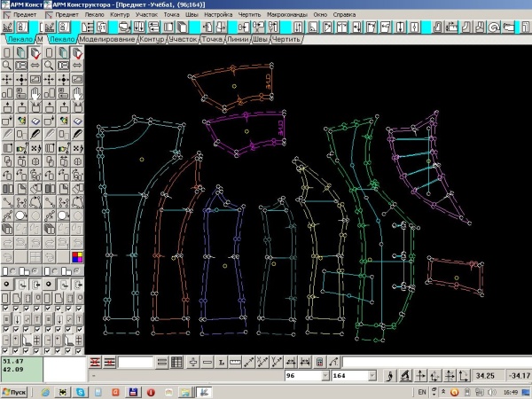This screenshot has width=532, height=399.
Task: Switch to the Чертить tab below toolbar
Action: tap(286, 39)
